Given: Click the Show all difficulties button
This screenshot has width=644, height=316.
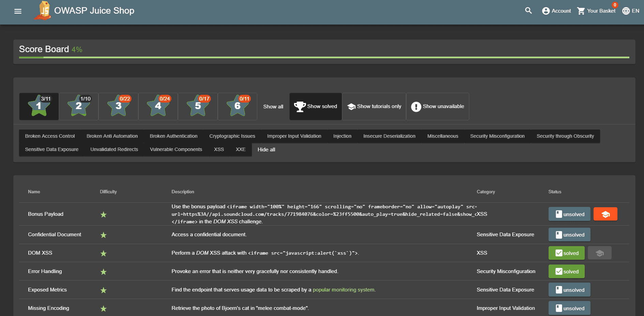Looking at the screenshot, I should click(x=273, y=107).
